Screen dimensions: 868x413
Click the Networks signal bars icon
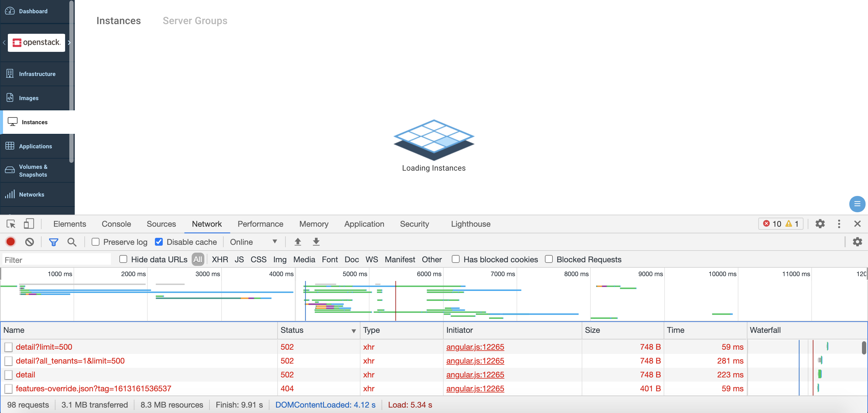click(10, 194)
